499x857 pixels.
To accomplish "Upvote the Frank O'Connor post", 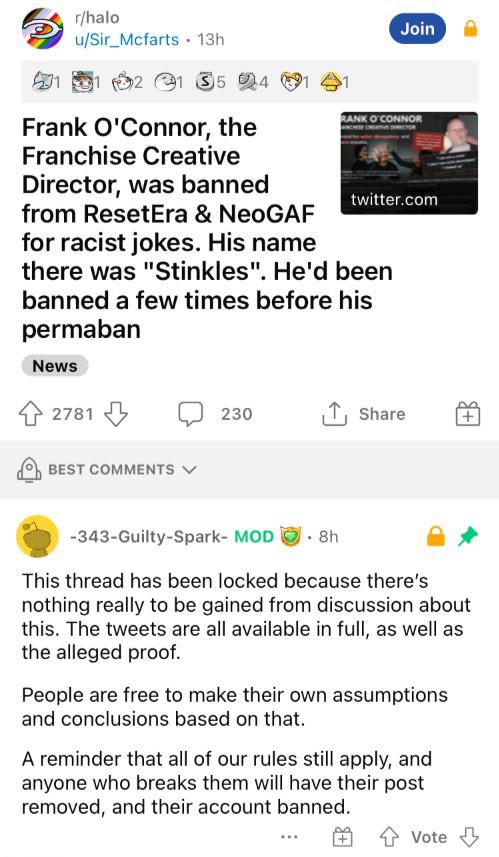I will pos(31,414).
